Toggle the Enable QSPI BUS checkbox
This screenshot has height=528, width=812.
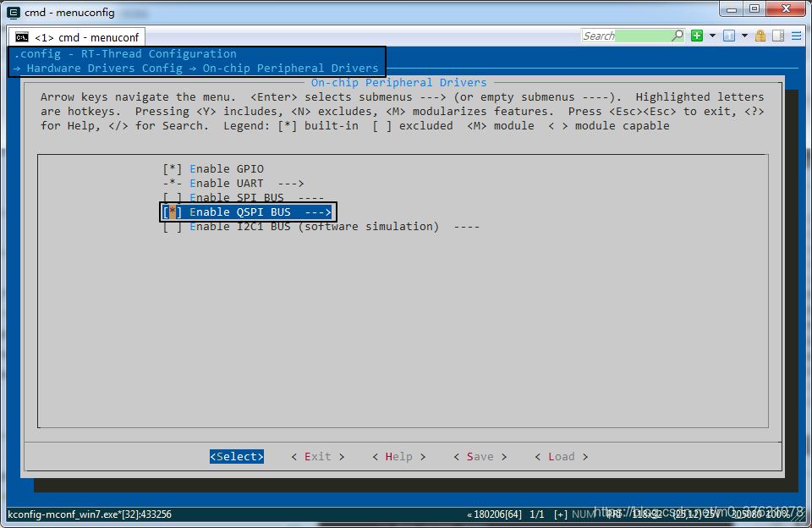click(173, 212)
